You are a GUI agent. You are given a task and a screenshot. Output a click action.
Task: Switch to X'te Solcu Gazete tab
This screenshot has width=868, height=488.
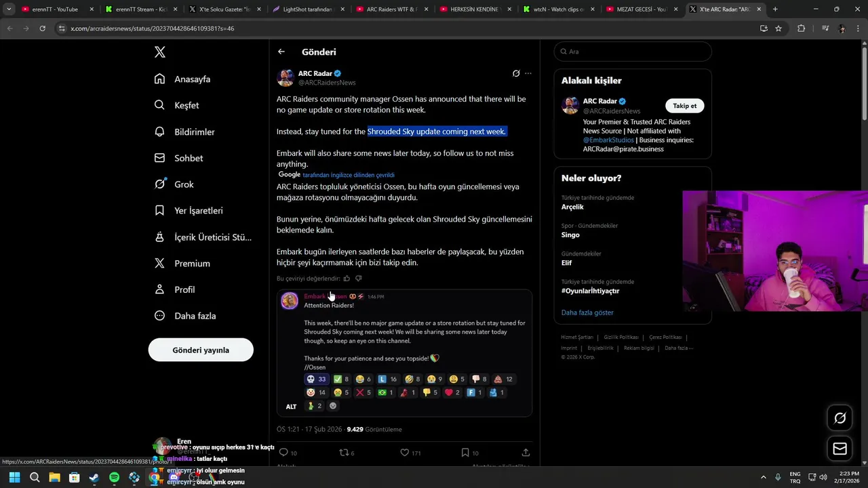click(224, 9)
